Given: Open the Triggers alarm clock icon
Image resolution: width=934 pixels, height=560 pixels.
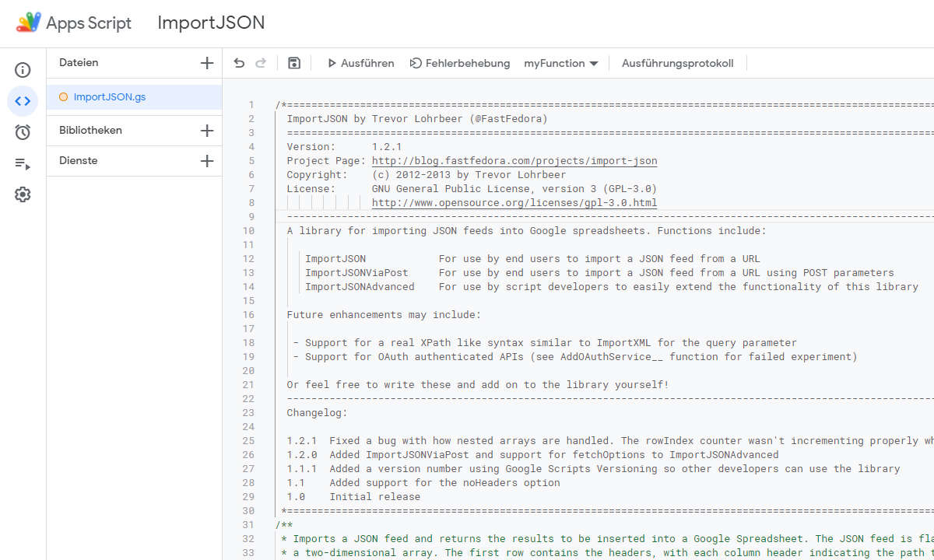Looking at the screenshot, I should click(x=23, y=132).
